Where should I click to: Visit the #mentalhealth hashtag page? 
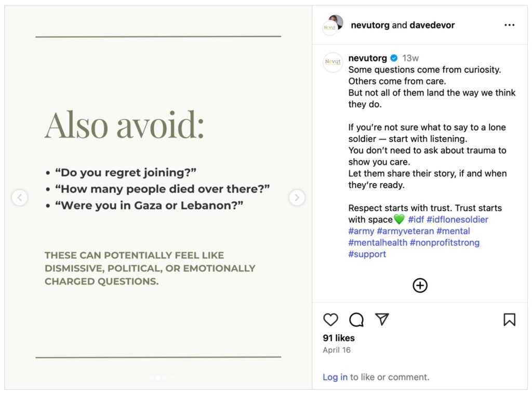pyautogui.click(x=378, y=242)
